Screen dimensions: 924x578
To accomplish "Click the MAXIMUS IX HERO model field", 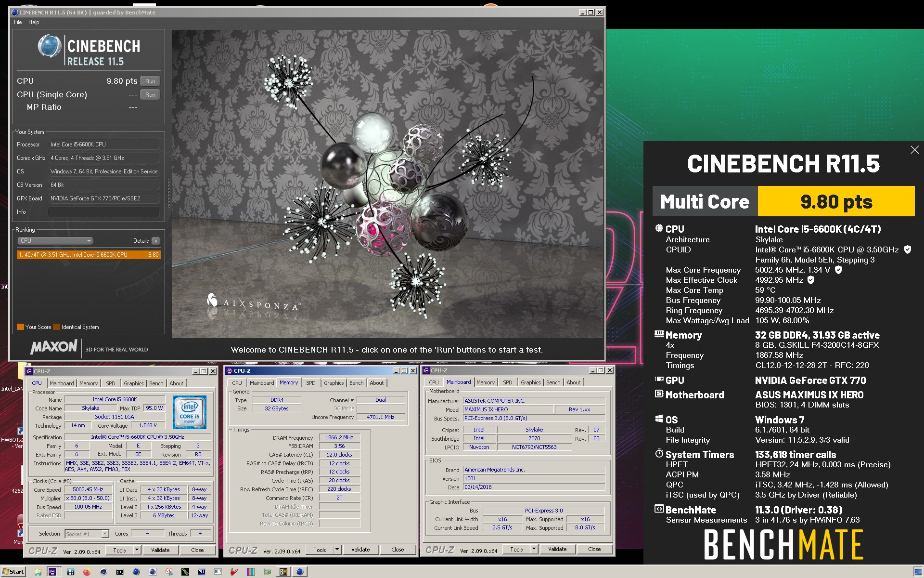I will (x=507, y=409).
